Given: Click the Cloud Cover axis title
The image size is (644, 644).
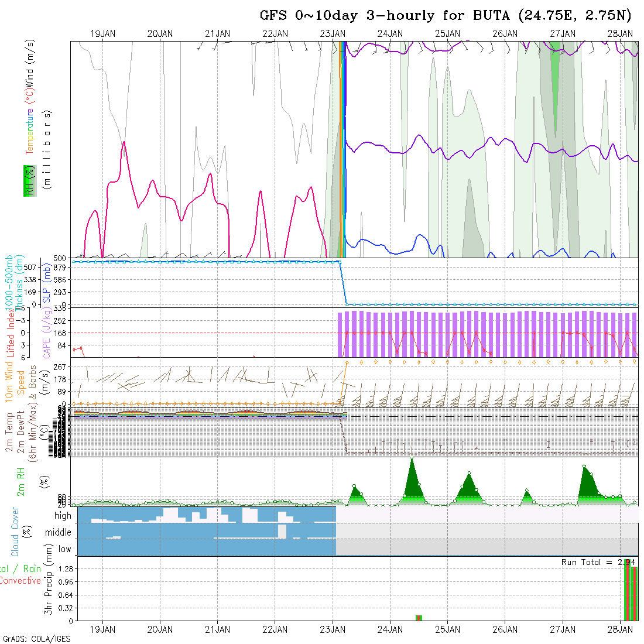Looking at the screenshot, I should pyautogui.click(x=15, y=532).
